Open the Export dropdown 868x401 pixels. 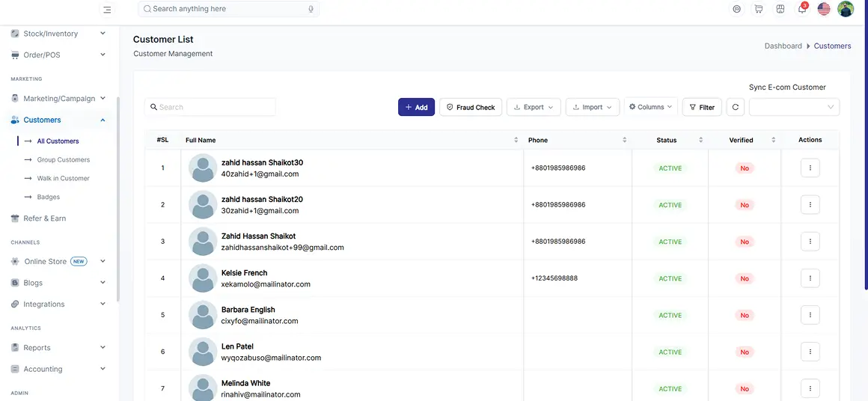coord(534,107)
